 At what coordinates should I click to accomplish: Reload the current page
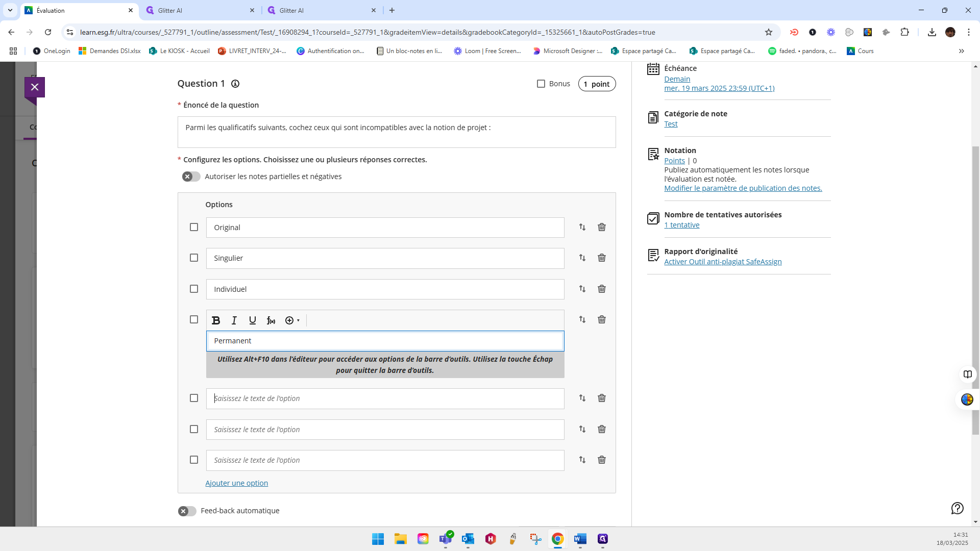[x=48, y=32]
